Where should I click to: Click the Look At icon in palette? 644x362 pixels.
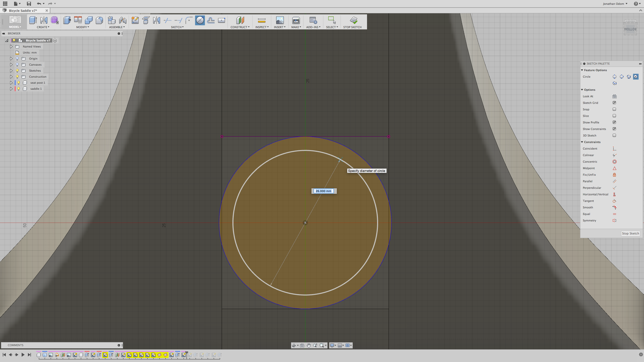click(x=614, y=96)
